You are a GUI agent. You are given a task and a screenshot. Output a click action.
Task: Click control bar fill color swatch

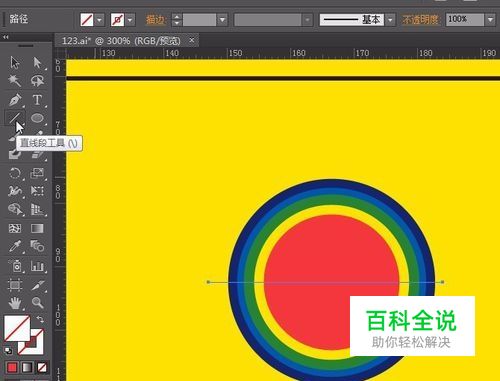click(x=87, y=20)
